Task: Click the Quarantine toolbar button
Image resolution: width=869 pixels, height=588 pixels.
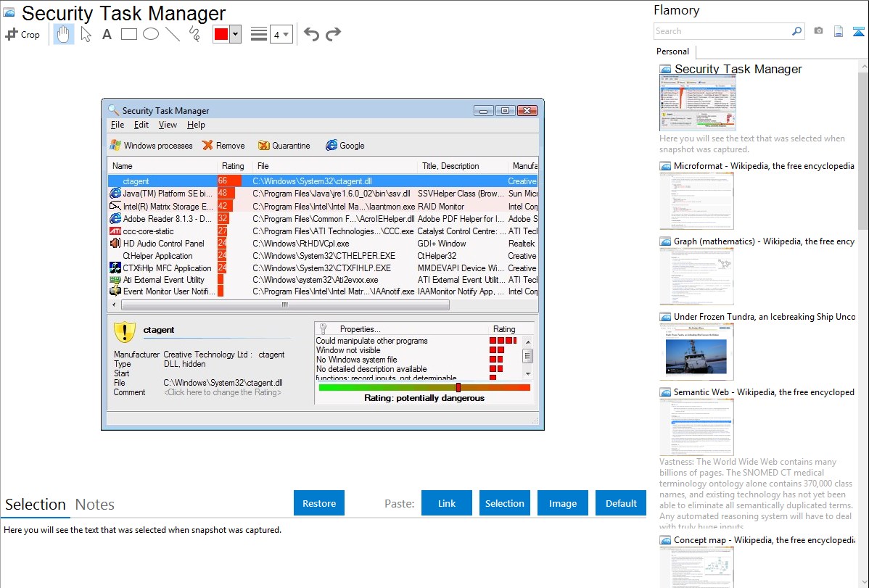Action: [284, 145]
